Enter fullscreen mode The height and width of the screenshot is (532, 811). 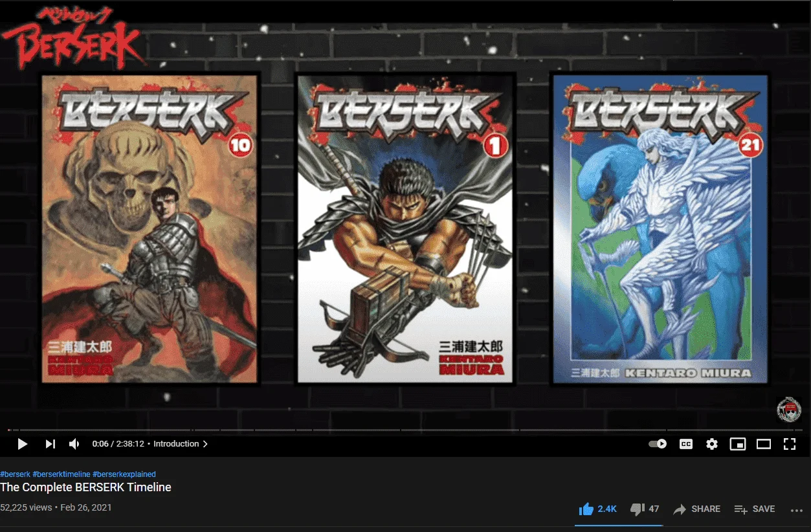pos(789,444)
